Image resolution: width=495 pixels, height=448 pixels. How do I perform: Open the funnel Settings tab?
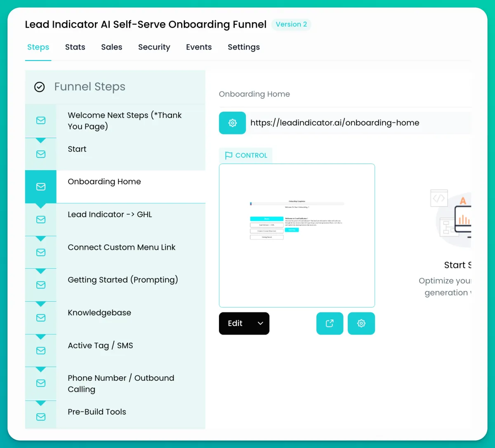(x=244, y=47)
